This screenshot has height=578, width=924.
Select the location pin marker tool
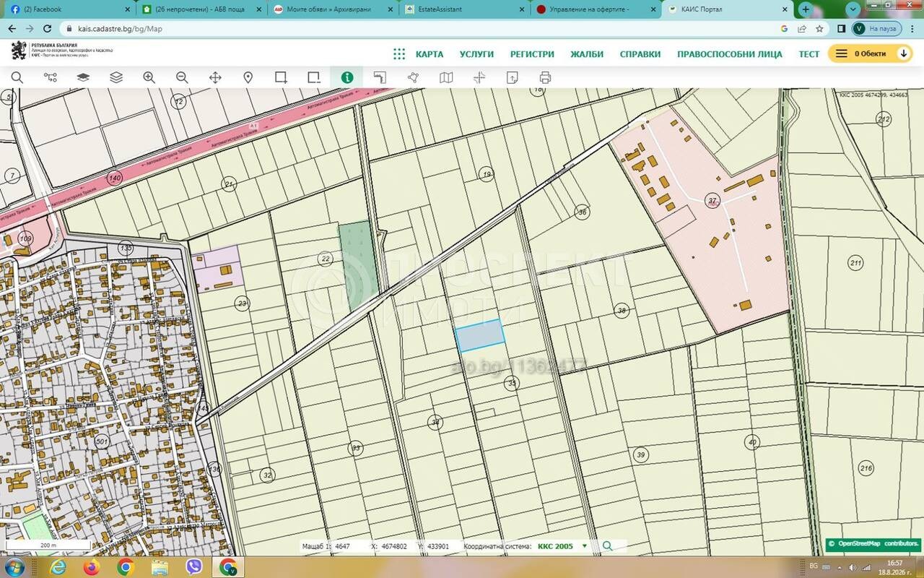point(248,77)
